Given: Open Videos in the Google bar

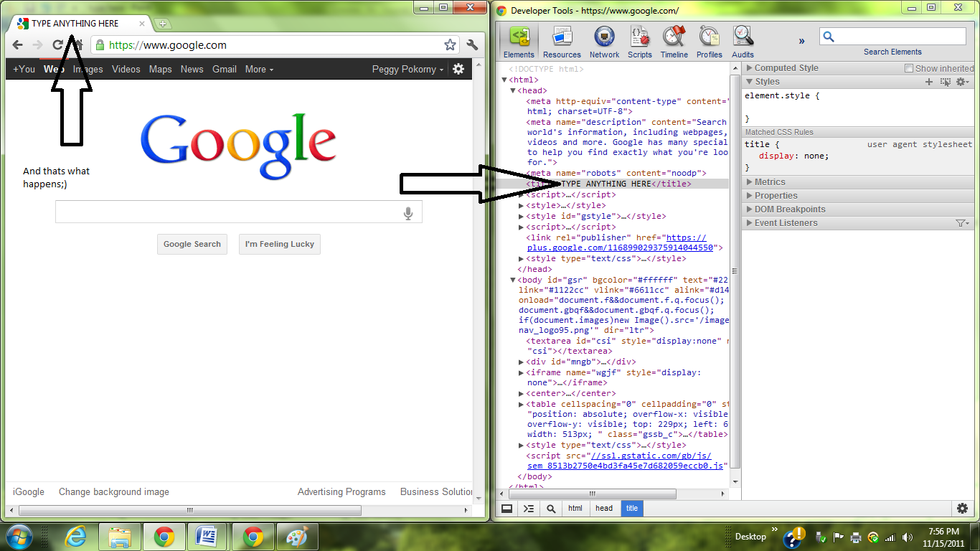Looking at the screenshot, I should (x=126, y=70).
